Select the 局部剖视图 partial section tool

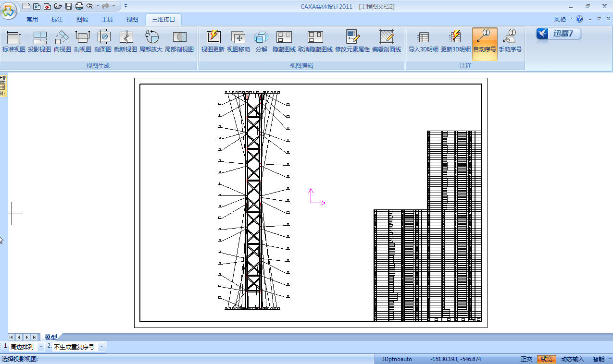(179, 41)
